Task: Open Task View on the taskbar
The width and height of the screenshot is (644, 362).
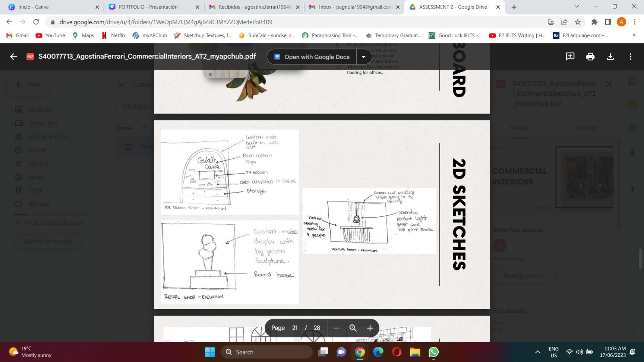Action: [x=323, y=352]
